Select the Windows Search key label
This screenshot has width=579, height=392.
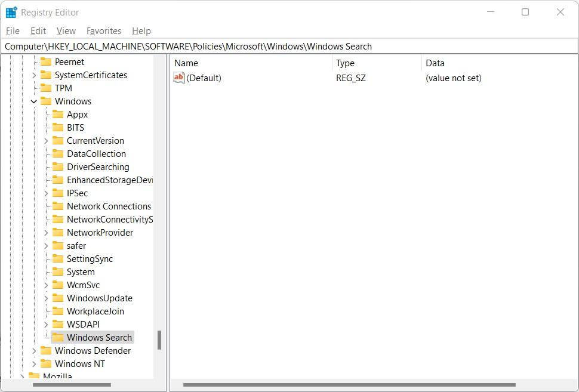point(99,337)
